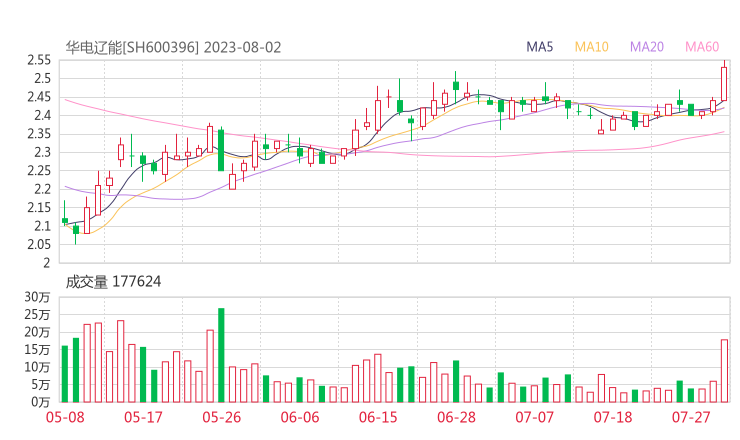Screen dimensions: 740x440
Task: Click the 0万 volume axis label
Action: point(41,402)
